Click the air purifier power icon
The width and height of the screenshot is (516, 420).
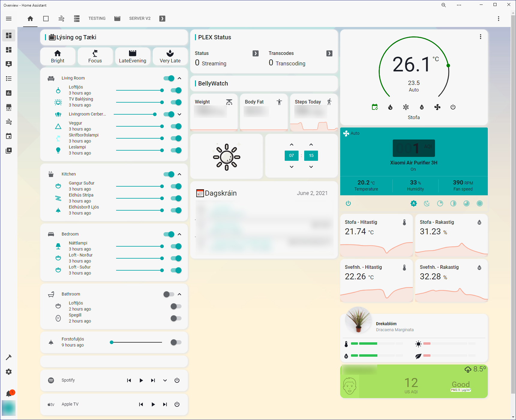(x=348, y=203)
